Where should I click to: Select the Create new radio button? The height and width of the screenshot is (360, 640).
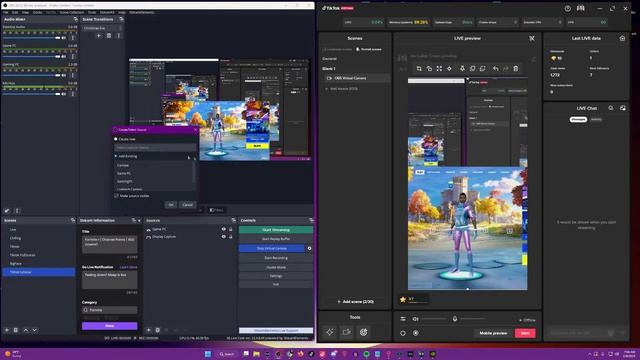(x=116, y=139)
